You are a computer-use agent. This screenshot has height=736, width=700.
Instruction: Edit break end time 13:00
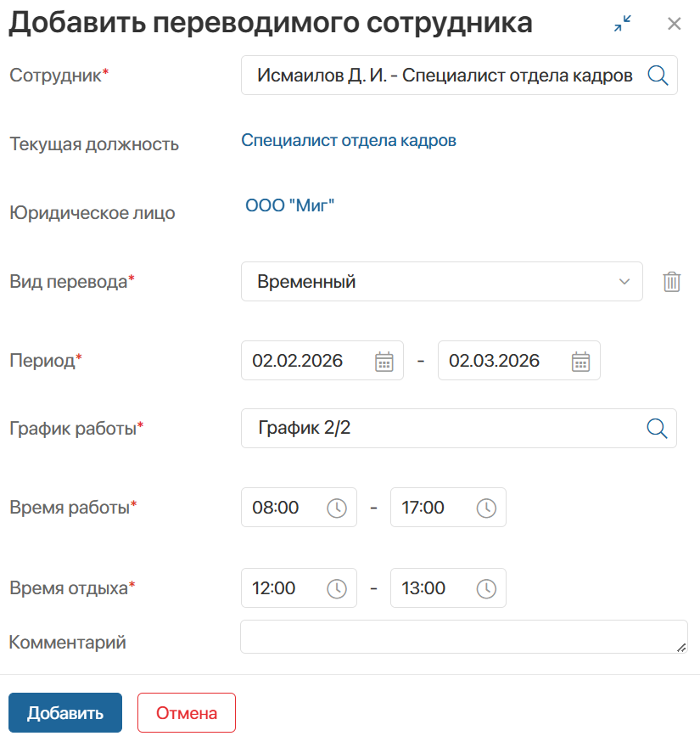(448, 588)
